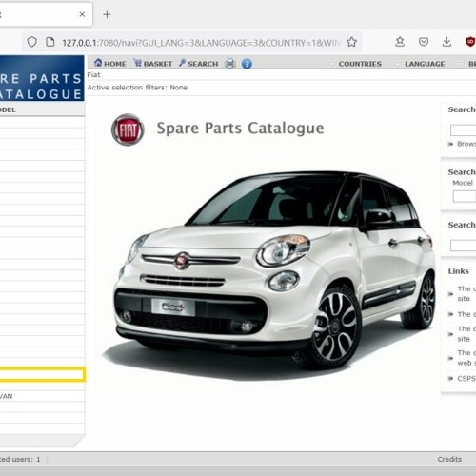The height and width of the screenshot is (476, 476).
Task: Click the MODEL column header
Action: tap(8, 109)
